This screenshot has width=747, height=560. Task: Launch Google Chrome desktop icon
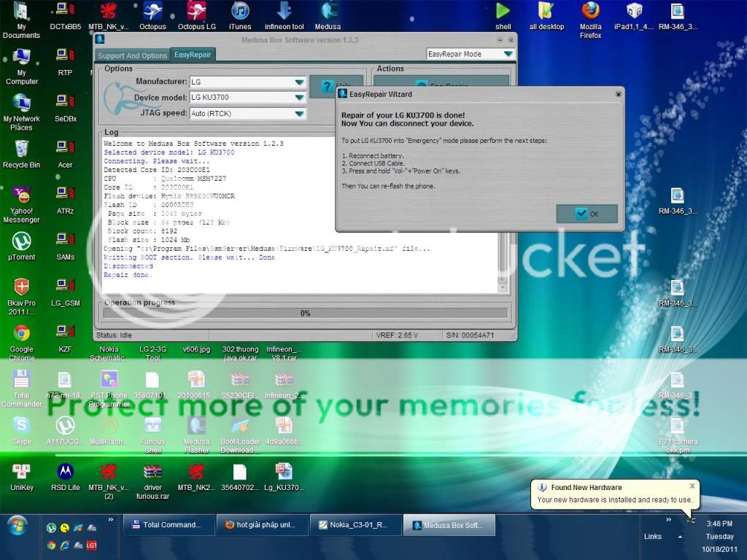click(x=21, y=343)
